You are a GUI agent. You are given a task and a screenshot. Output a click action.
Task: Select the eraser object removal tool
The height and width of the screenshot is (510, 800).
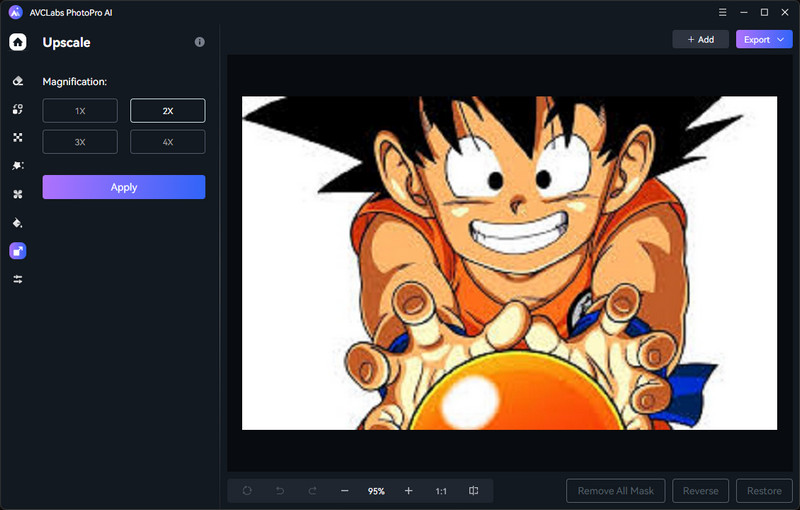(18, 81)
